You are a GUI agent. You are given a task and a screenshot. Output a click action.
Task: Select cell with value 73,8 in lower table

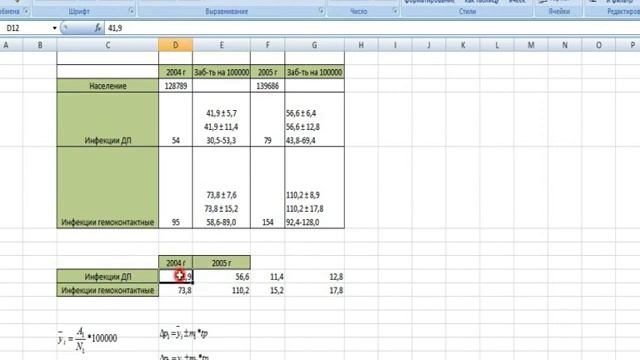coord(176,290)
